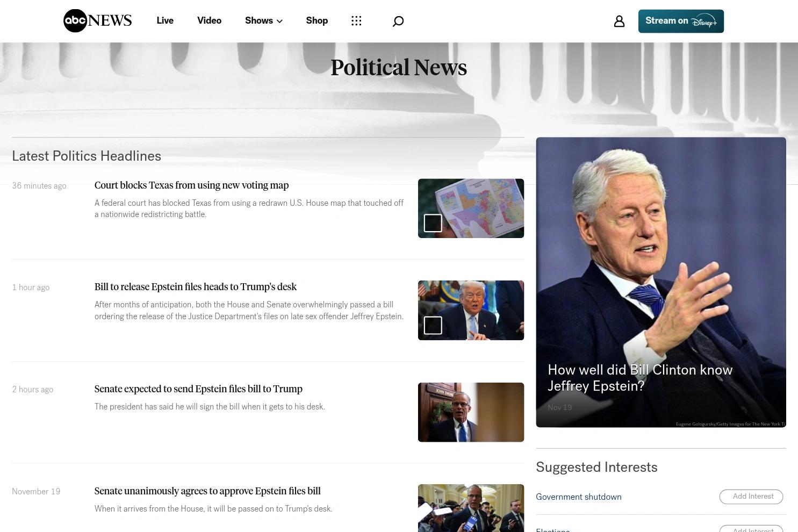
Task: Click the '36 minutes ago' timestamp
Action: [39, 185]
